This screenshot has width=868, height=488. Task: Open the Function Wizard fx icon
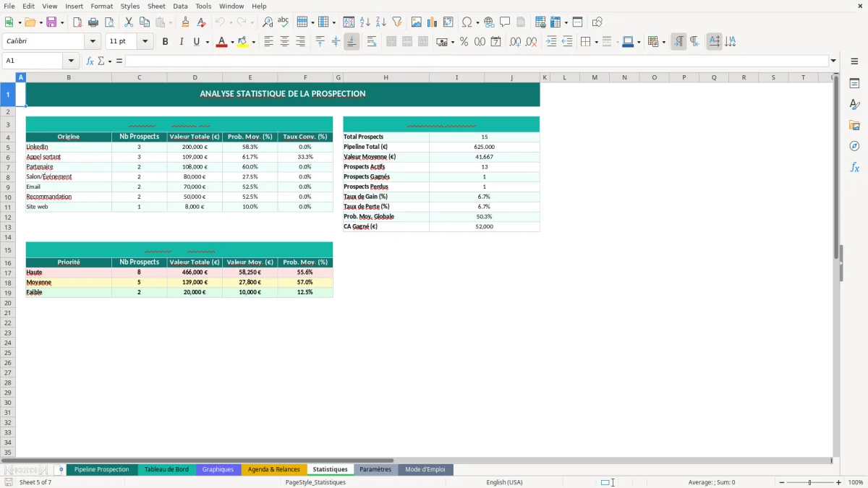(90, 61)
